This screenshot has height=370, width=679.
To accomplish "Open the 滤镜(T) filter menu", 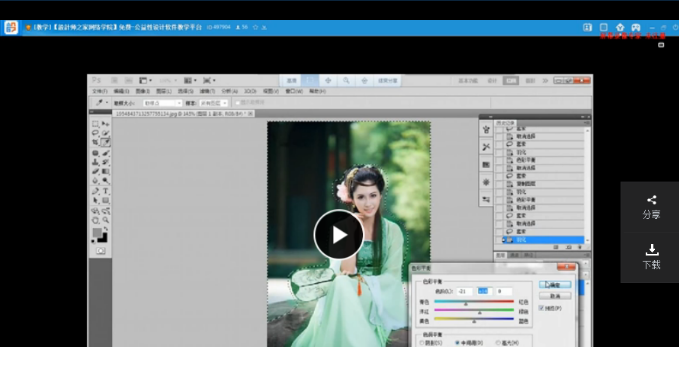I will point(207,91).
